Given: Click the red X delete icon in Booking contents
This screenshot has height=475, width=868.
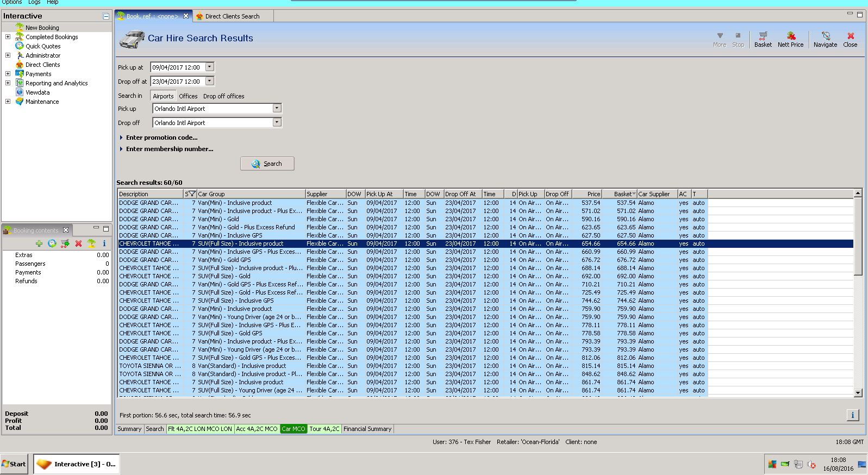Looking at the screenshot, I should pos(78,243).
